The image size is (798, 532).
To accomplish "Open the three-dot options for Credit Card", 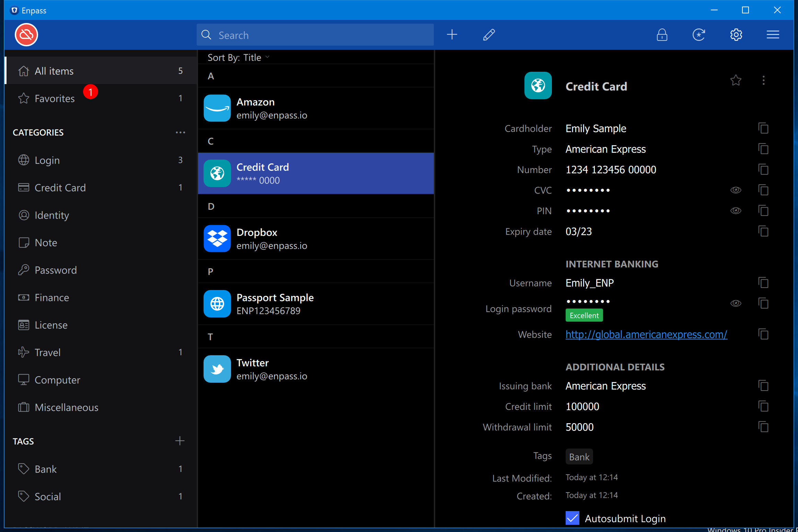I will click(x=763, y=80).
